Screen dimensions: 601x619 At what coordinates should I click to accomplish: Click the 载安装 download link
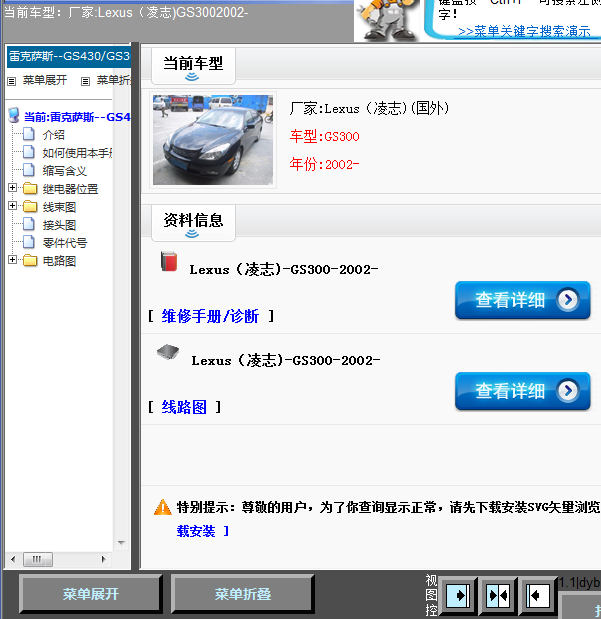(x=196, y=531)
